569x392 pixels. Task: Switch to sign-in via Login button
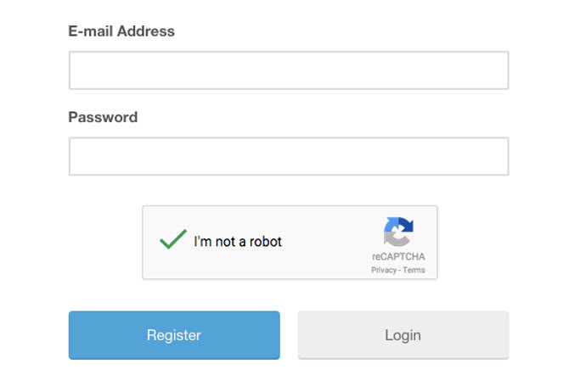403,335
